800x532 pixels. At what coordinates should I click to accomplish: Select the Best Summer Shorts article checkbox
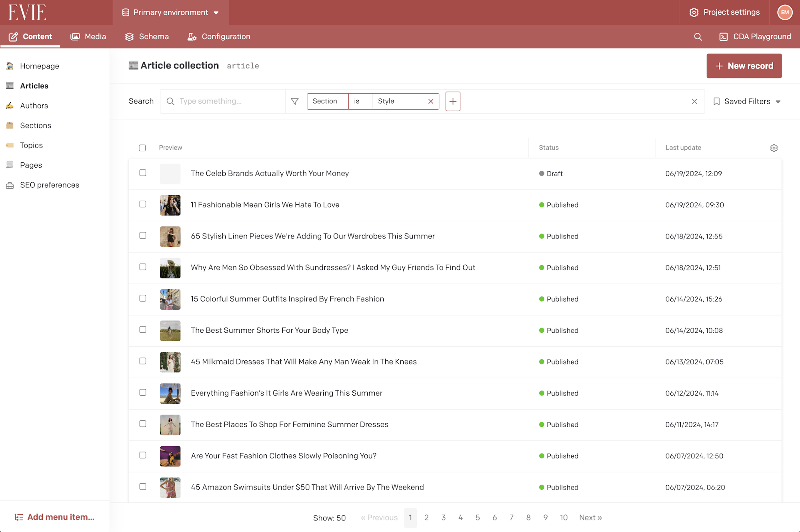point(143,330)
